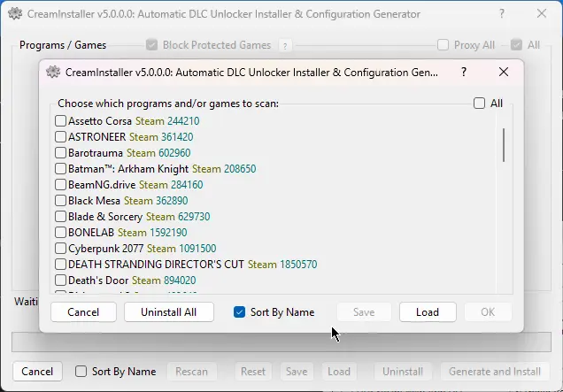563x392 pixels.
Task: Click the Assetto Corsa game name
Action: coord(100,121)
